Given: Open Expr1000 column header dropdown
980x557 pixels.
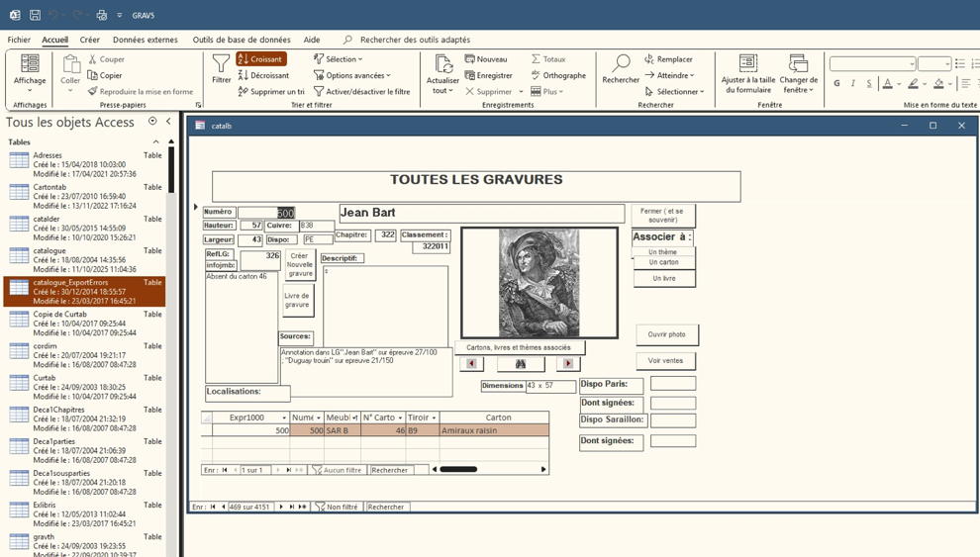Looking at the screenshot, I should (x=284, y=418).
